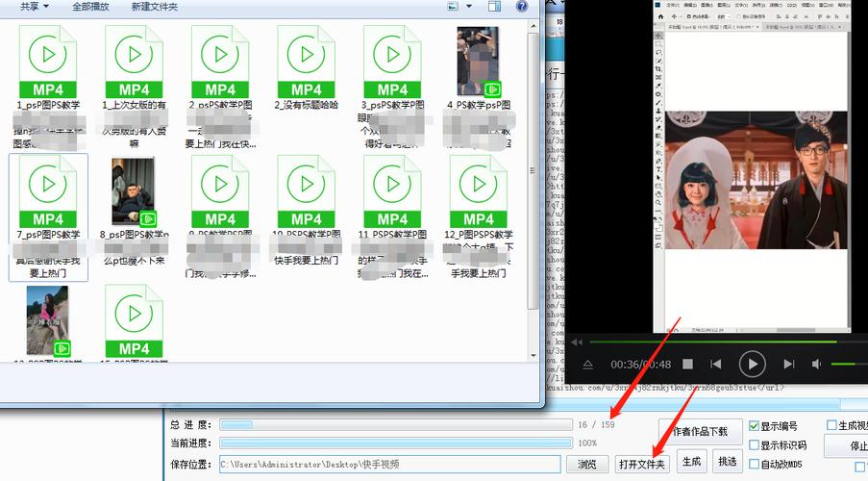Screen dimensions: 868x481
Task: Click the 打开文件夹 button
Action: pos(642,465)
